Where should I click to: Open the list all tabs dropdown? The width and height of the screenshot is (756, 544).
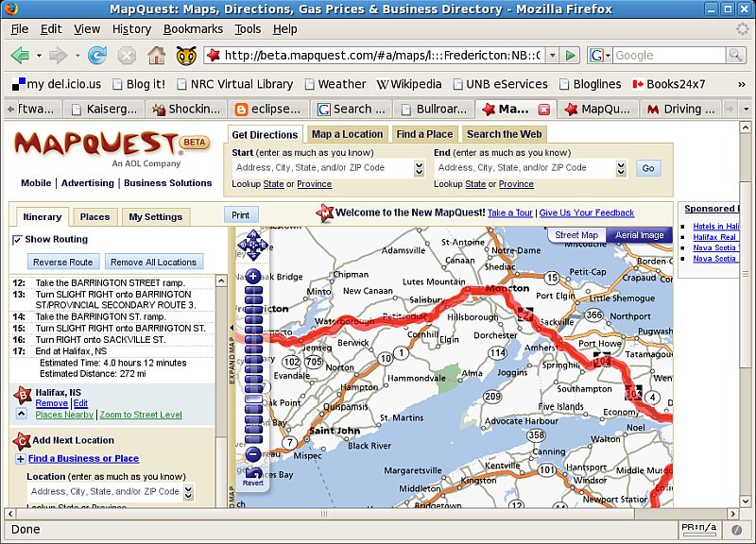pos(747,110)
